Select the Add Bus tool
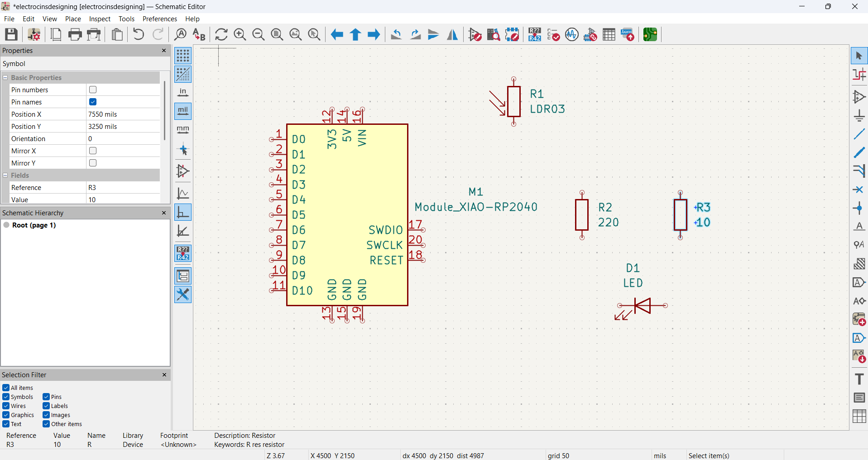The height and width of the screenshot is (460, 868). [x=859, y=152]
